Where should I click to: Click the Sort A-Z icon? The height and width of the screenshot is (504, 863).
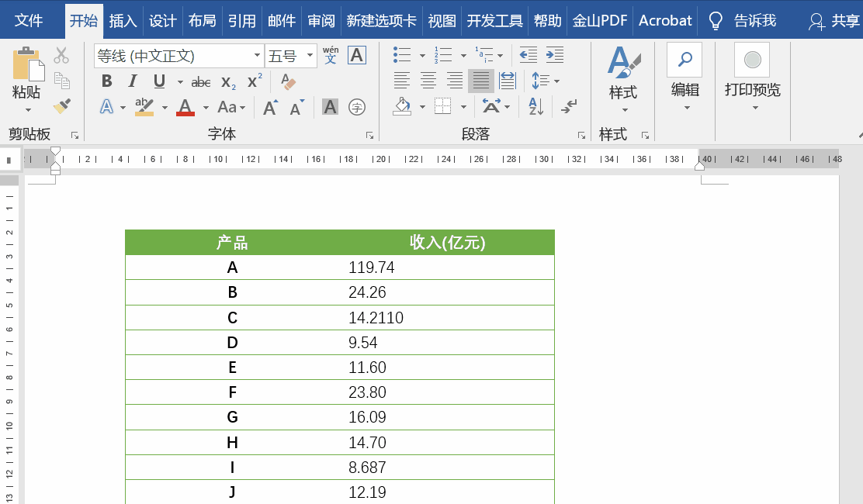click(535, 106)
